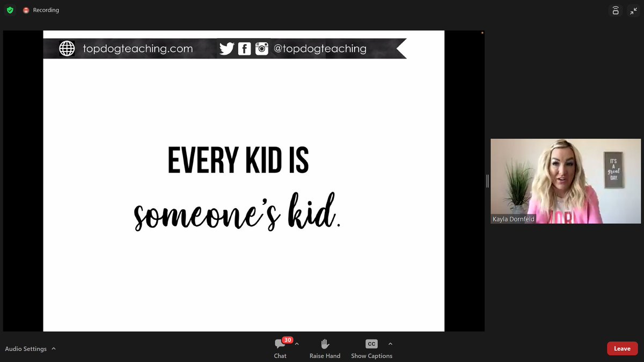Expand the Audio Settings chevron
The height and width of the screenshot is (362, 644).
pyautogui.click(x=54, y=349)
